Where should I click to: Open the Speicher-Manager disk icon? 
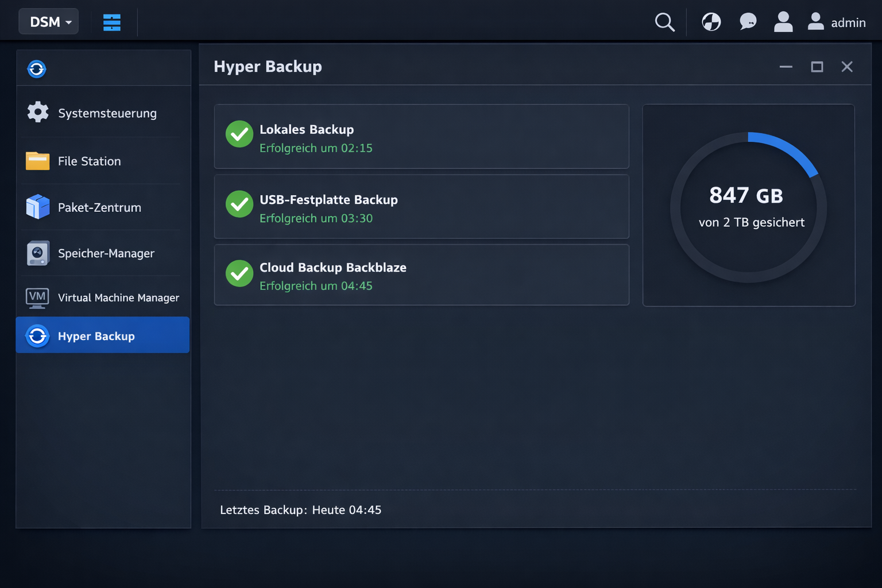point(37,253)
